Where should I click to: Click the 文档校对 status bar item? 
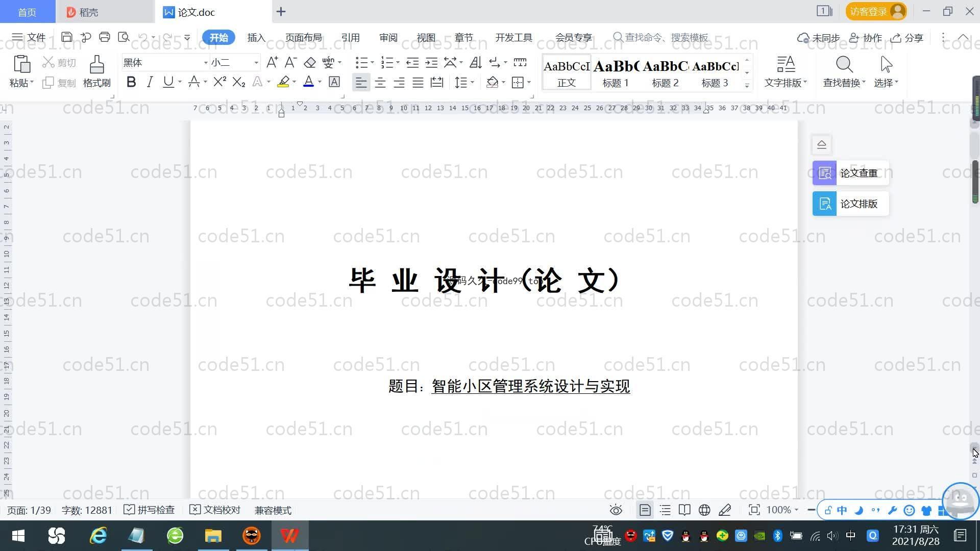tap(215, 510)
